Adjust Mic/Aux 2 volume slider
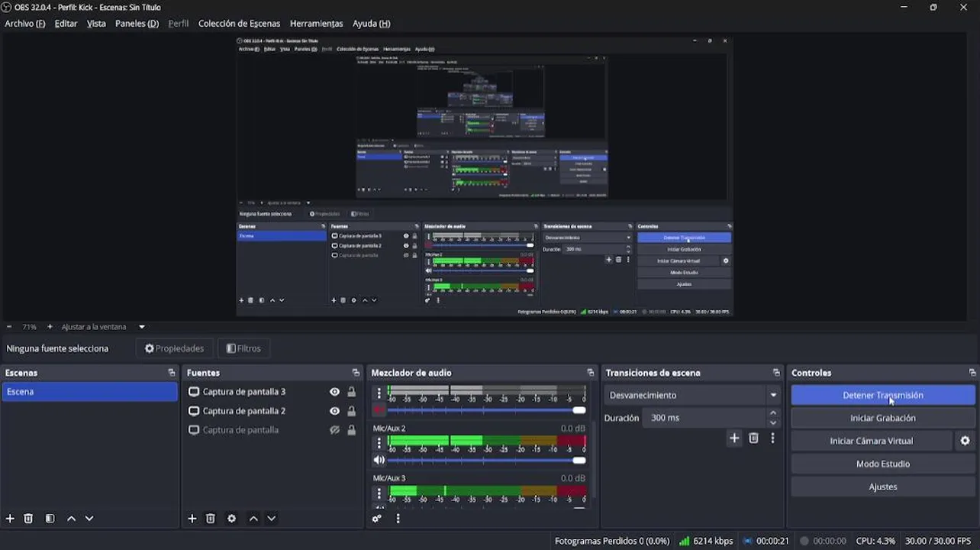Viewport: 980px width, 550px height. click(486, 460)
